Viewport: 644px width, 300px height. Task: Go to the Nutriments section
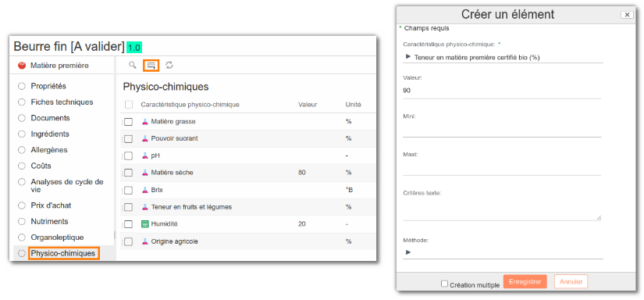click(49, 221)
